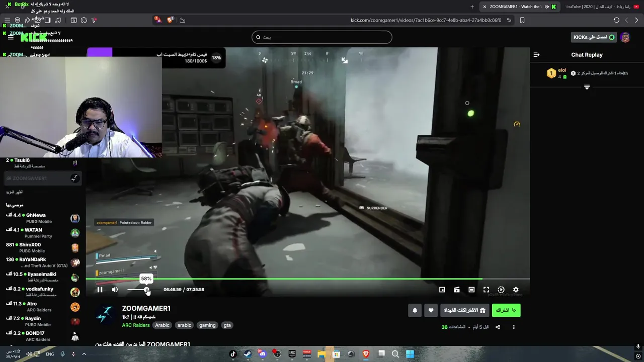Select the gaming tag
Image resolution: width=644 pixels, height=362 pixels.
click(207, 325)
